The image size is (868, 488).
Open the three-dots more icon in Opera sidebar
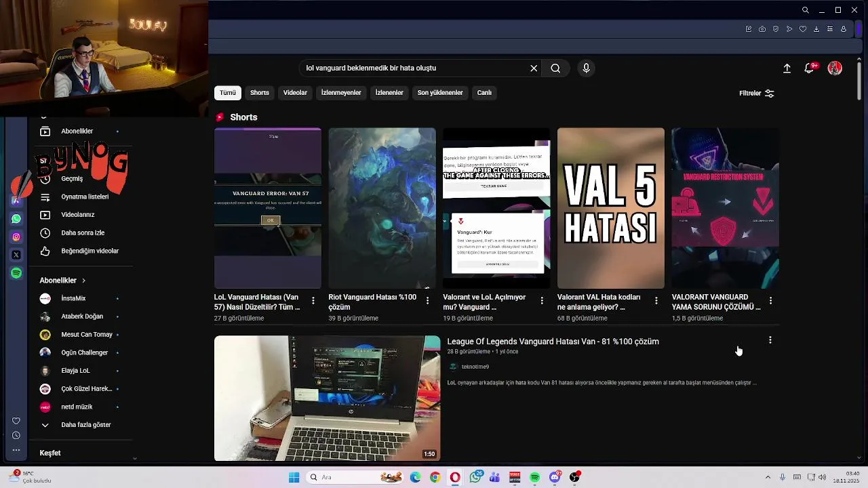coord(16,450)
